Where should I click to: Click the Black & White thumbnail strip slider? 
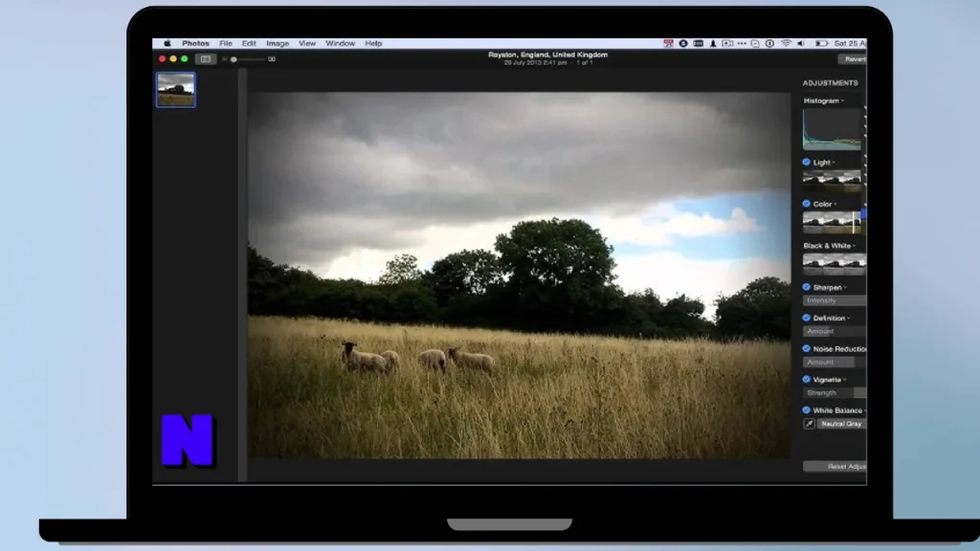[835, 263]
